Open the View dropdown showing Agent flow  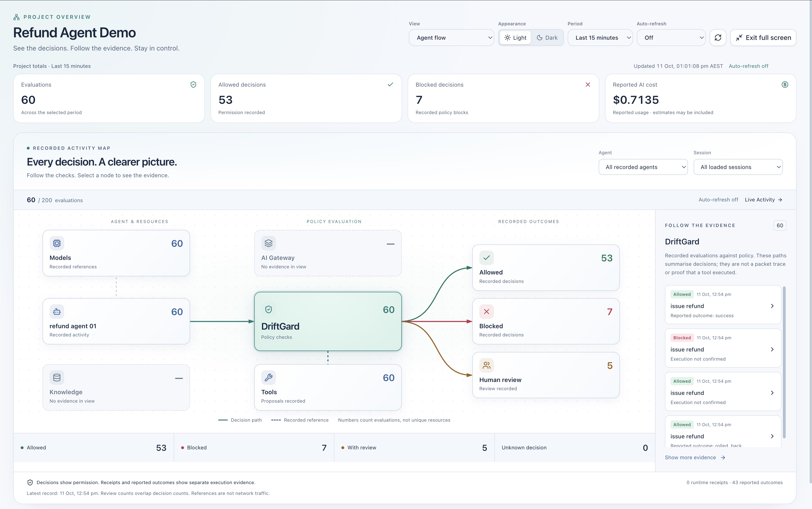[x=451, y=38]
